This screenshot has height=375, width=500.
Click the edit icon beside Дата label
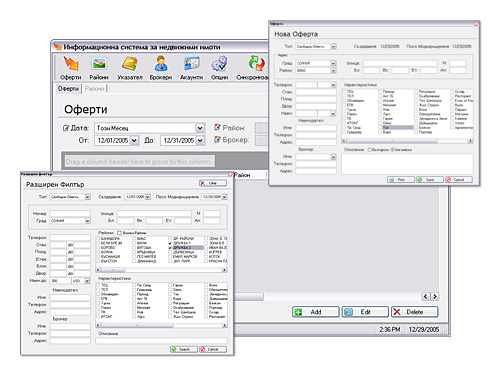(x=66, y=128)
